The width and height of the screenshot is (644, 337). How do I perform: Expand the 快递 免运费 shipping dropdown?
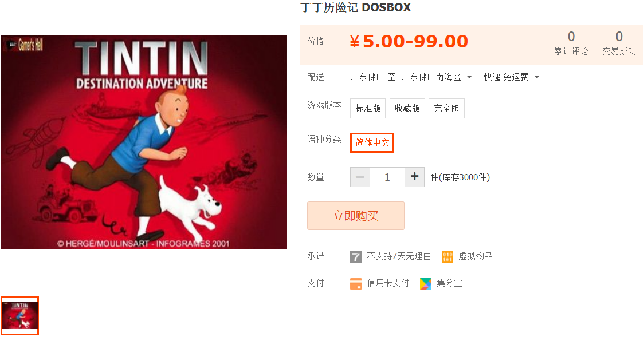511,77
